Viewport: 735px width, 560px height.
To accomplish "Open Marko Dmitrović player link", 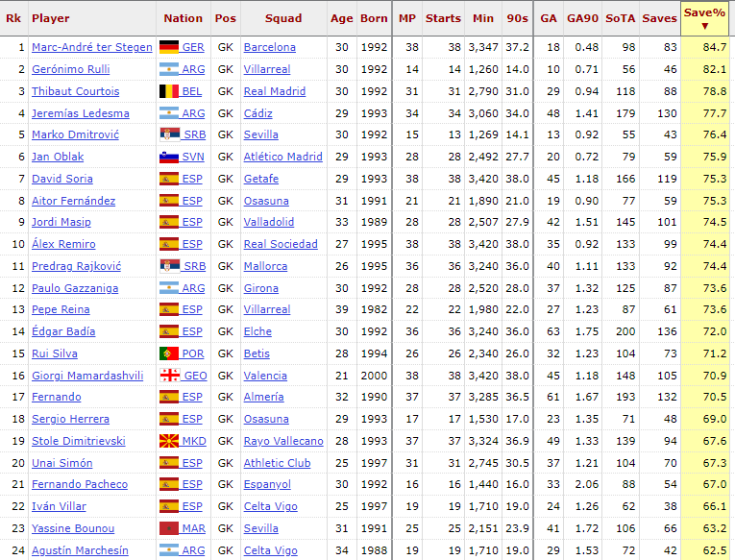I will pyautogui.click(x=76, y=134).
